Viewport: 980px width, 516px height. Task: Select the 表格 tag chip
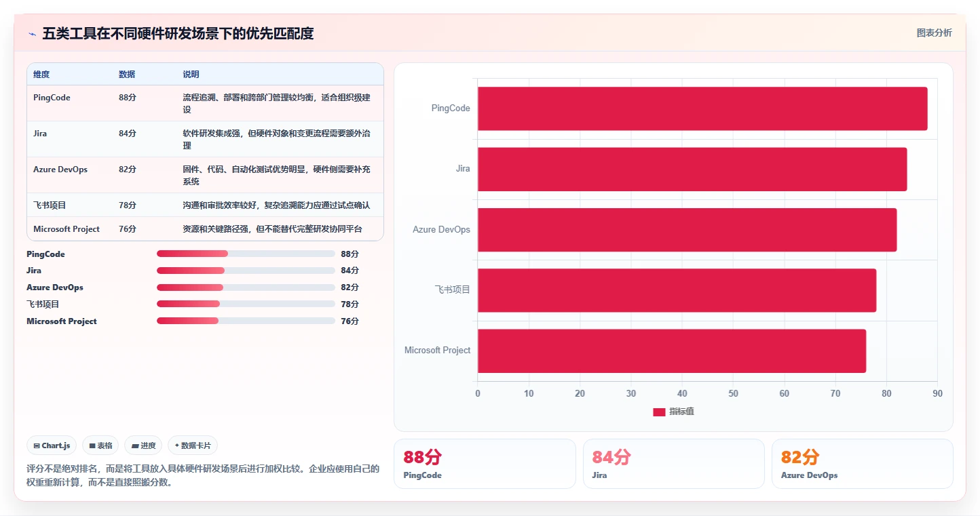pyautogui.click(x=100, y=445)
